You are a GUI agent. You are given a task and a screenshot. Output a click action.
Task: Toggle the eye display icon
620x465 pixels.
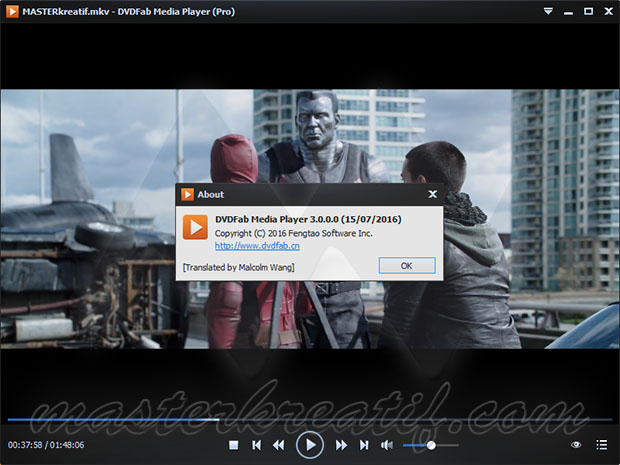pos(576,445)
